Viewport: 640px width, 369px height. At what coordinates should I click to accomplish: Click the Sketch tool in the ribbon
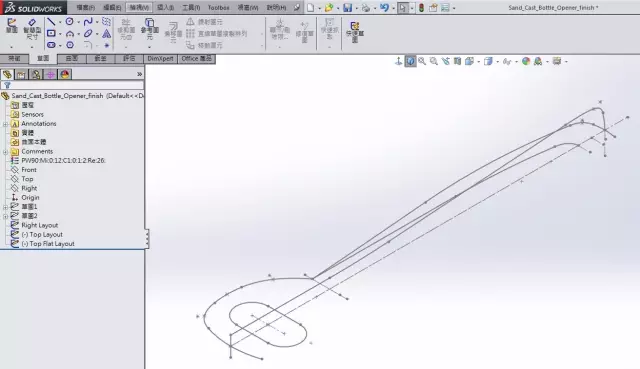(x=11, y=25)
